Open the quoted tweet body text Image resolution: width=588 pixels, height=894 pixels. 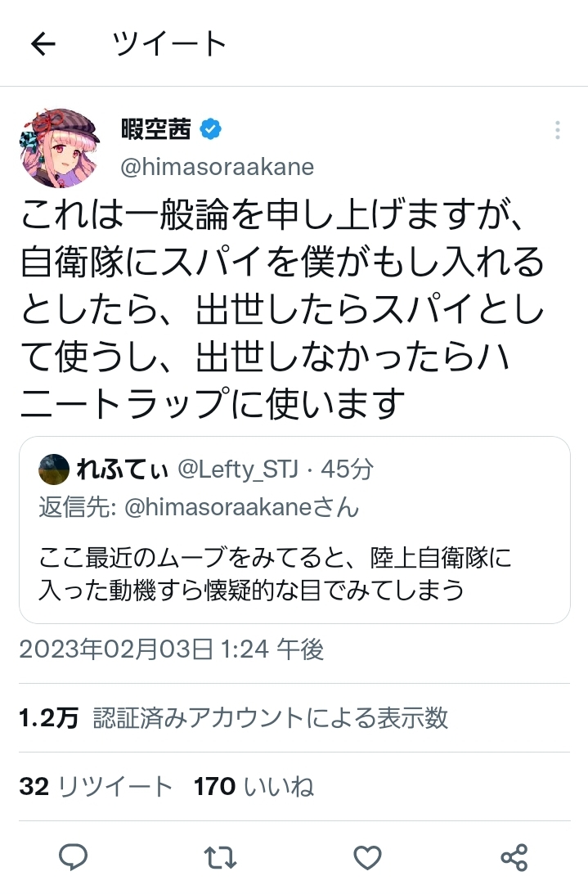pos(275,573)
